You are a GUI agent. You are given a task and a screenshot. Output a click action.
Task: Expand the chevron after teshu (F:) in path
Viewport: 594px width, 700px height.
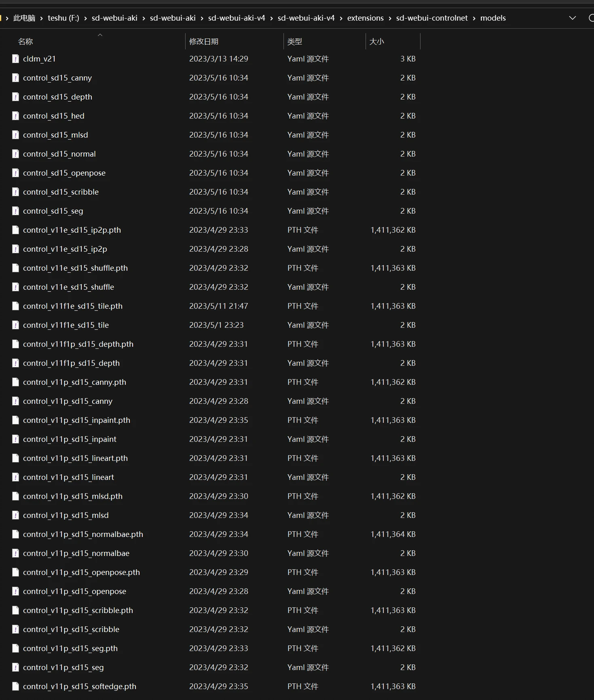click(86, 18)
